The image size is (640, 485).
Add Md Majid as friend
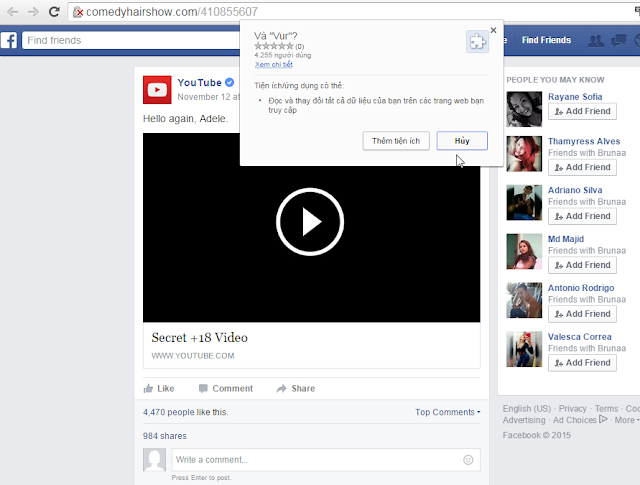point(582,265)
